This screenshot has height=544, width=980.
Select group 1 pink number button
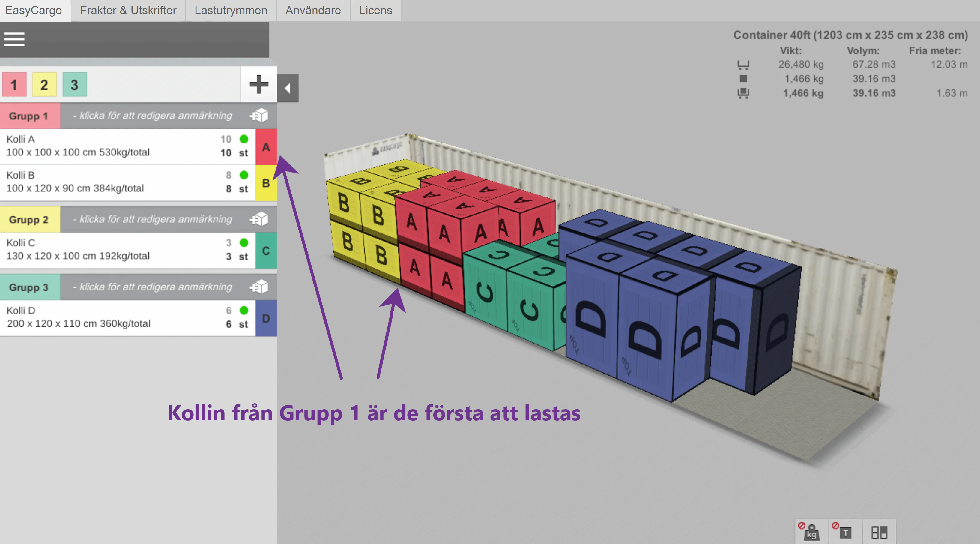(x=14, y=85)
